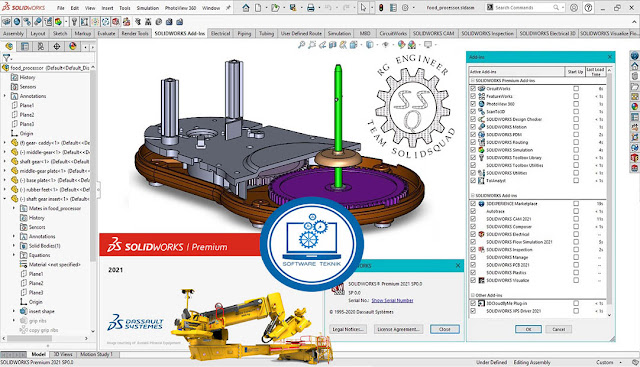Uncheck the SOLIDWORKS Routing active checkbox
Image resolution: width=640 pixels, height=367 pixels.
click(473, 142)
